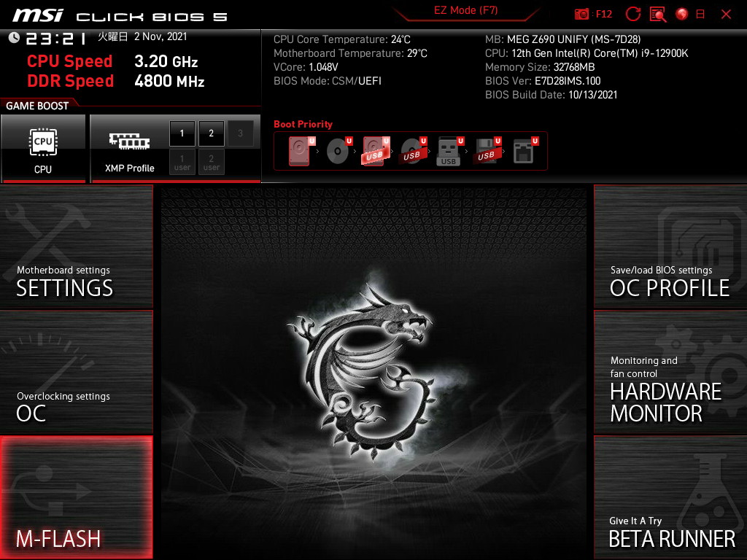
Task: Click the CPU Speed 3.20 GHz value
Action: tap(166, 61)
